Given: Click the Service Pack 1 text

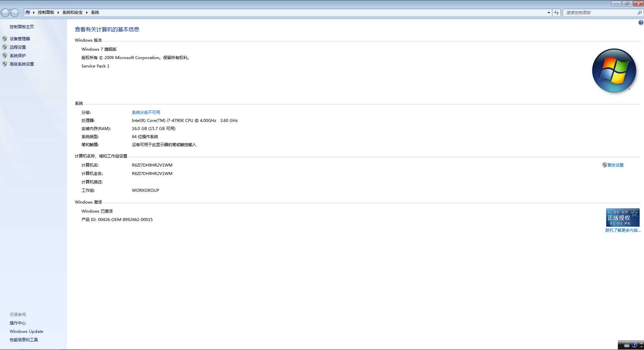Looking at the screenshot, I should (x=95, y=66).
